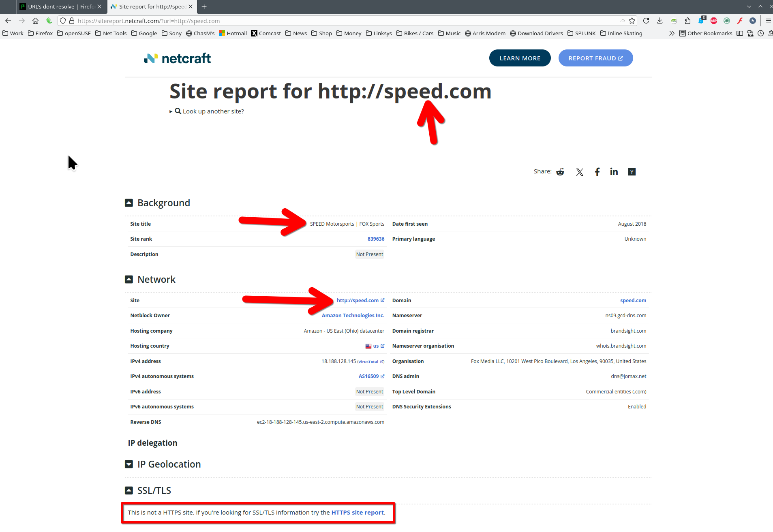The height and width of the screenshot is (532, 773).
Task: Open the Inline Skating bookmarks folder
Action: point(621,33)
